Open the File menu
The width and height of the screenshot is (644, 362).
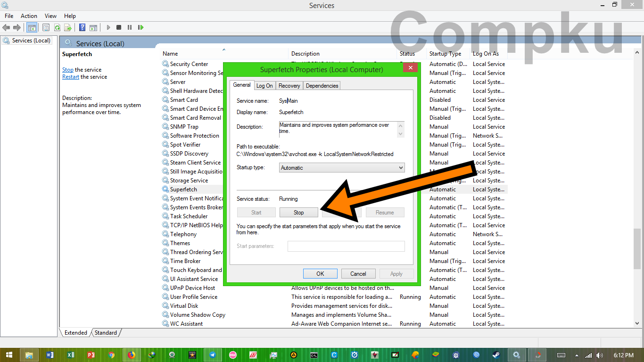pos(9,16)
